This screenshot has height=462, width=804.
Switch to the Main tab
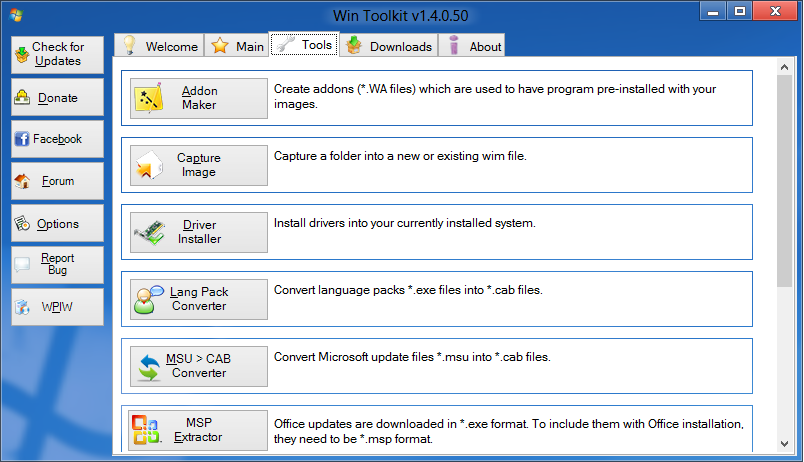[237, 46]
